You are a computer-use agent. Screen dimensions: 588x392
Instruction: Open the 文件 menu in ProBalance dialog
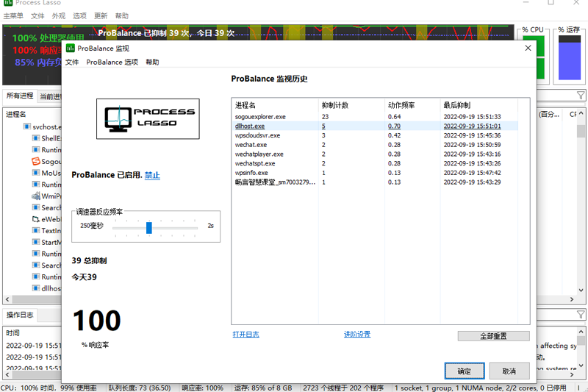point(72,63)
